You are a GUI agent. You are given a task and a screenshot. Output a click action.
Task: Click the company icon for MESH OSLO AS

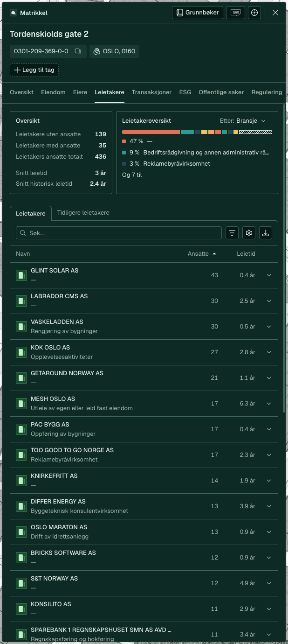[21, 404]
